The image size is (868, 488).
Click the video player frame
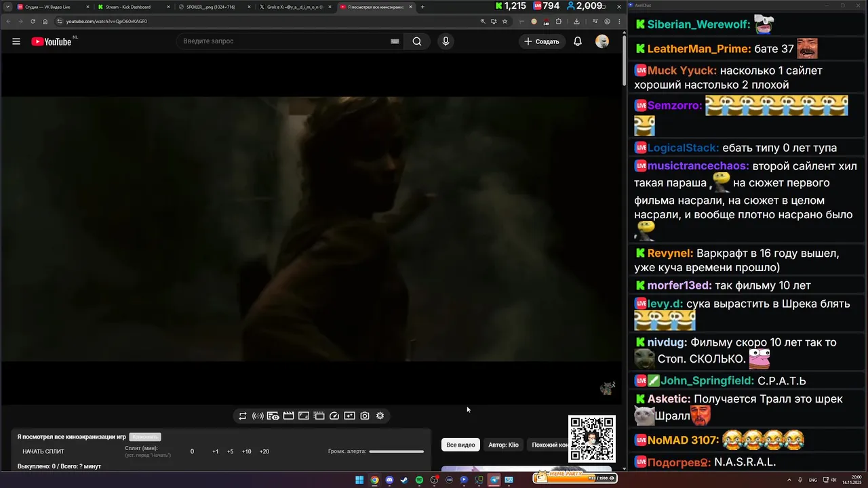pos(311,228)
